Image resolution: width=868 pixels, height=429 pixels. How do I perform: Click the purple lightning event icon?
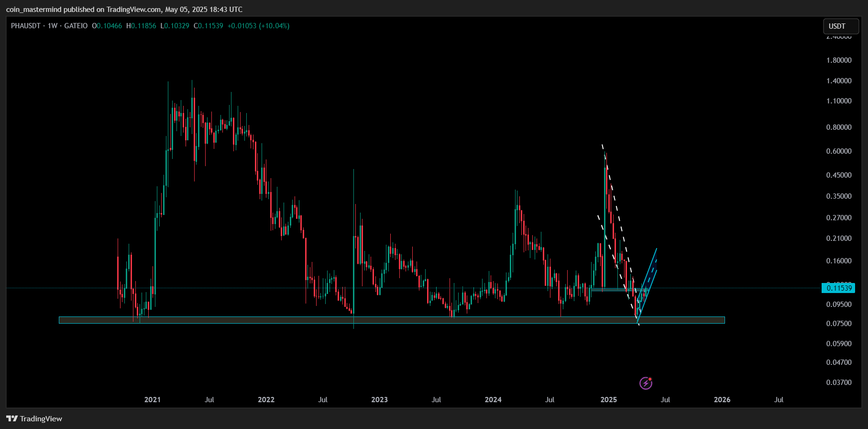click(x=646, y=383)
